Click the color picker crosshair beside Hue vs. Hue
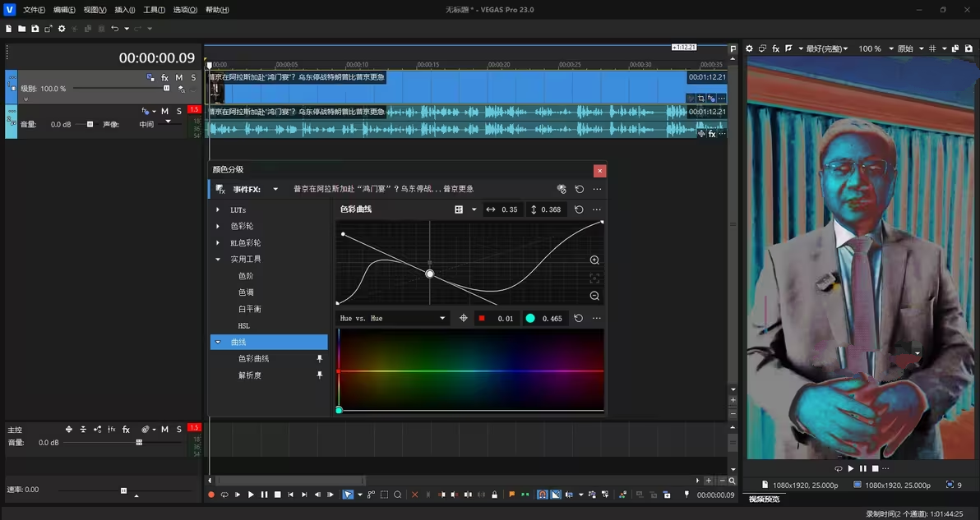The image size is (980, 520). pos(464,319)
